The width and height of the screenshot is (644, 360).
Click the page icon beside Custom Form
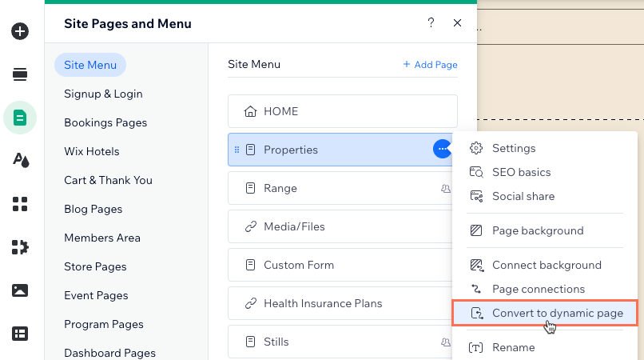[250, 265]
